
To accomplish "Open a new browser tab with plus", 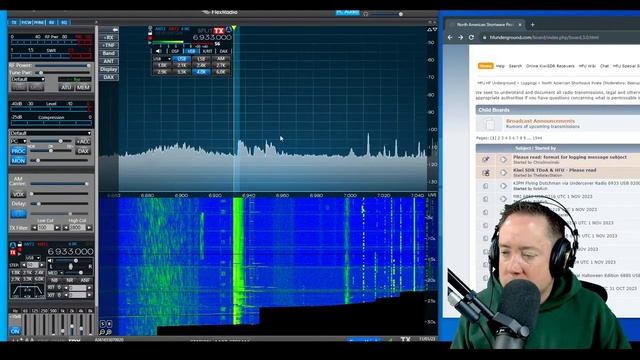I will (532, 25).
